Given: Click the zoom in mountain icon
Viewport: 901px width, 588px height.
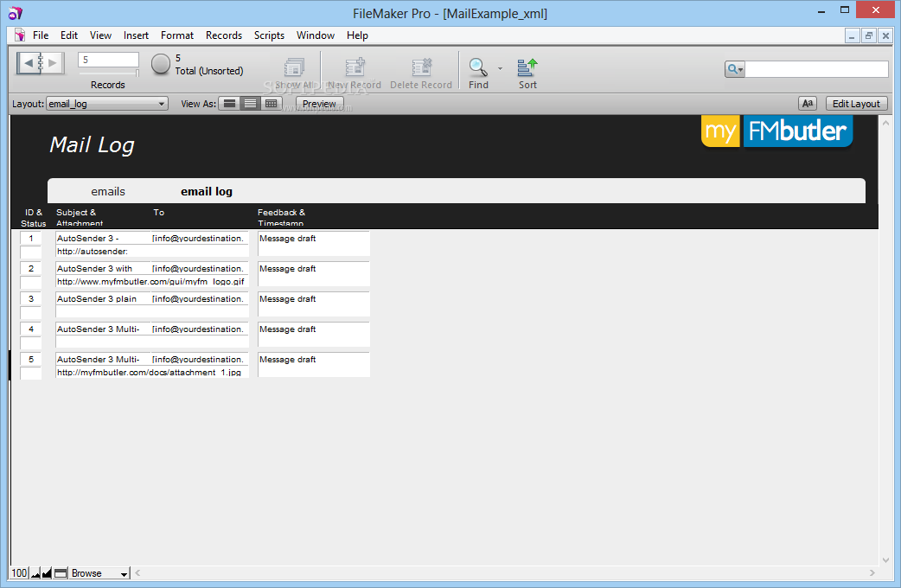Looking at the screenshot, I should [47, 573].
